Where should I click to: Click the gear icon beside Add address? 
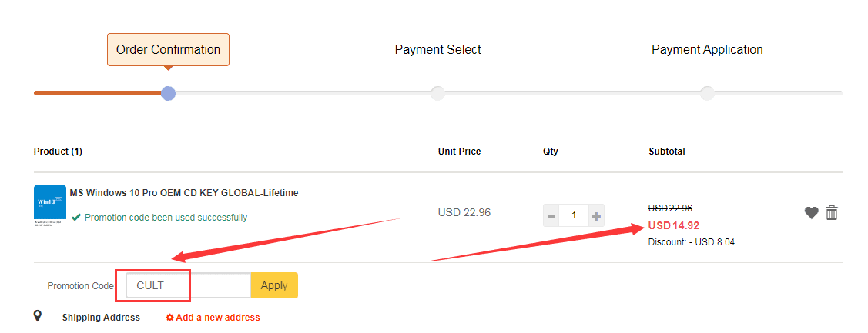pos(169,318)
